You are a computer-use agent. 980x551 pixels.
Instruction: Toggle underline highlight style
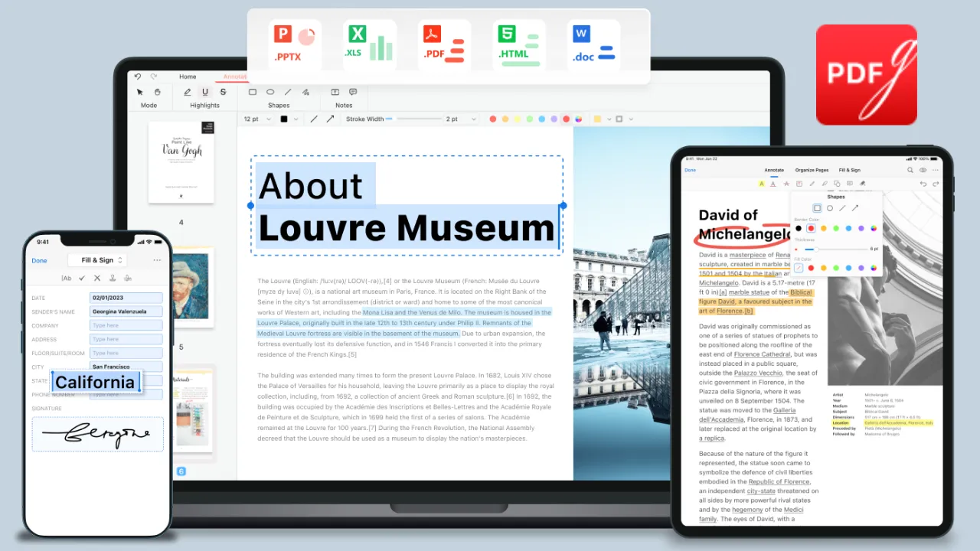click(205, 92)
